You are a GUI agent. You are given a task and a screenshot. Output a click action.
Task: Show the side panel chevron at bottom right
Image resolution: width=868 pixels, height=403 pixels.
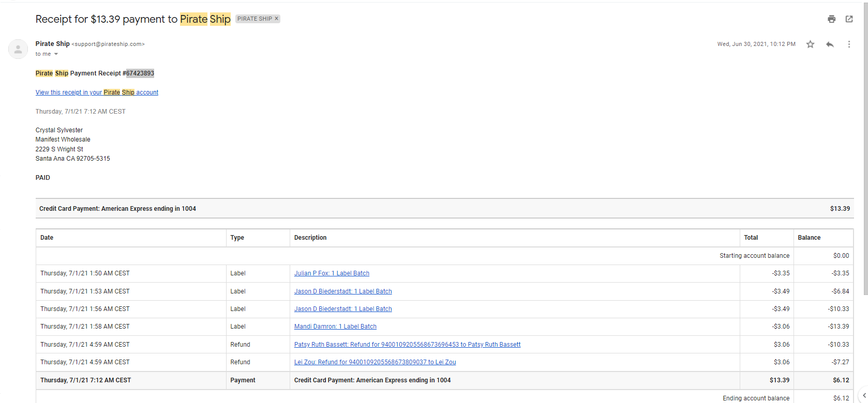[x=864, y=396]
